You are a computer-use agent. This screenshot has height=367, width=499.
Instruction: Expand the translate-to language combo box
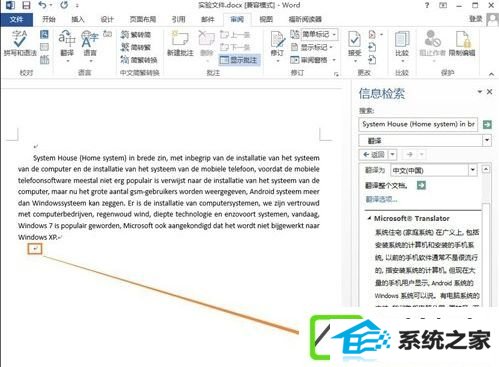tap(473, 170)
